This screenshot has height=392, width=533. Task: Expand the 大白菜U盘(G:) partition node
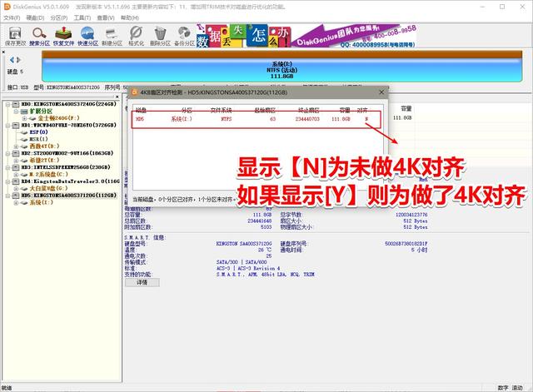tap(16, 189)
